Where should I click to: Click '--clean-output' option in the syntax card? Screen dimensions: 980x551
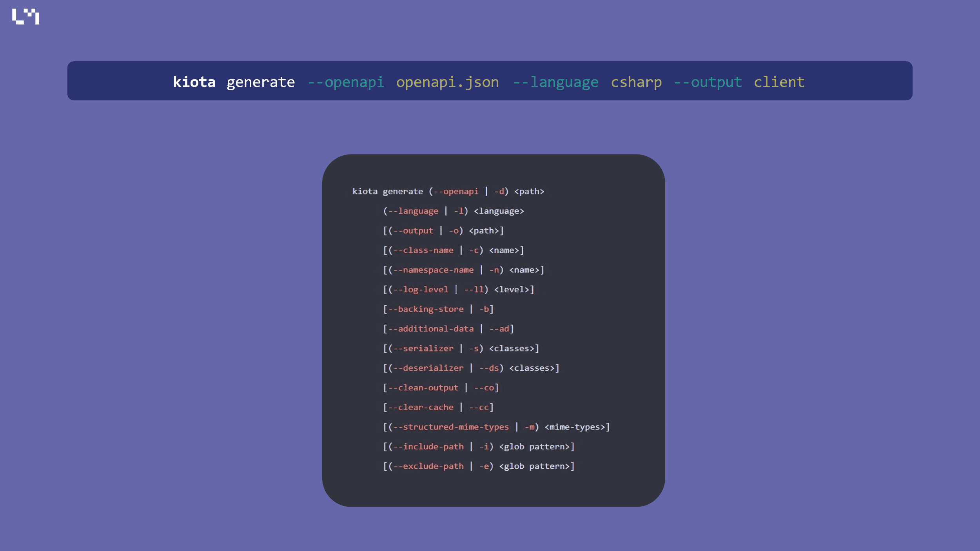click(423, 388)
